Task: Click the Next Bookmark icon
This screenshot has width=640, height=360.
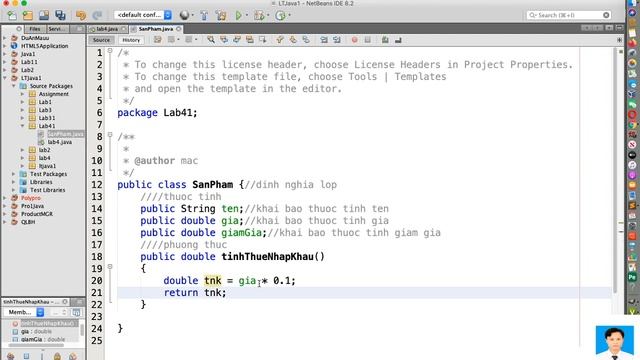Action: pyautogui.click(x=293, y=40)
